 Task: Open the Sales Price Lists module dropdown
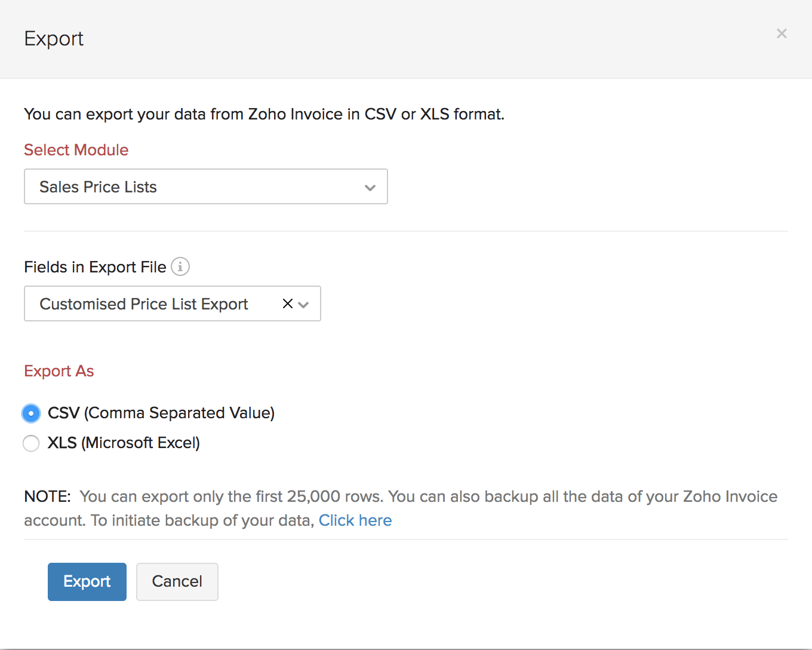click(206, 186)
